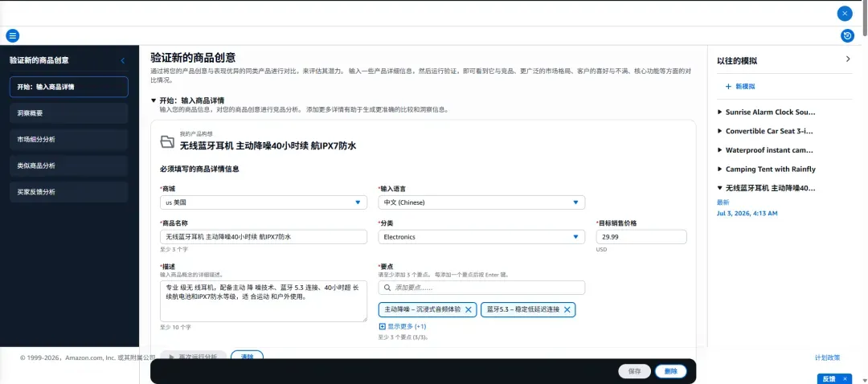Screen dimensions: 868x384
Task: Expand Camping Tent with Rainfly simulation
Action: pyautogui.click(x=719, y=170)
